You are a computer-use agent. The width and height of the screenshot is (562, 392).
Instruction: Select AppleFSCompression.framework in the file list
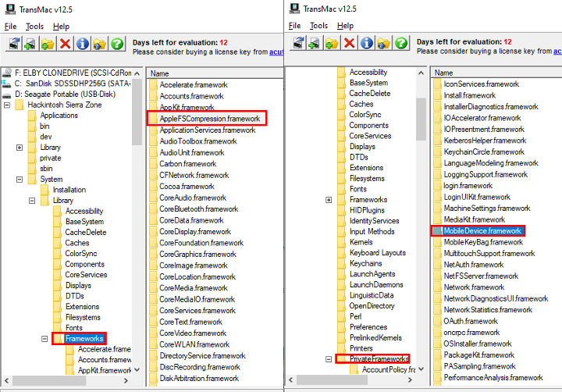coord(208,119)
